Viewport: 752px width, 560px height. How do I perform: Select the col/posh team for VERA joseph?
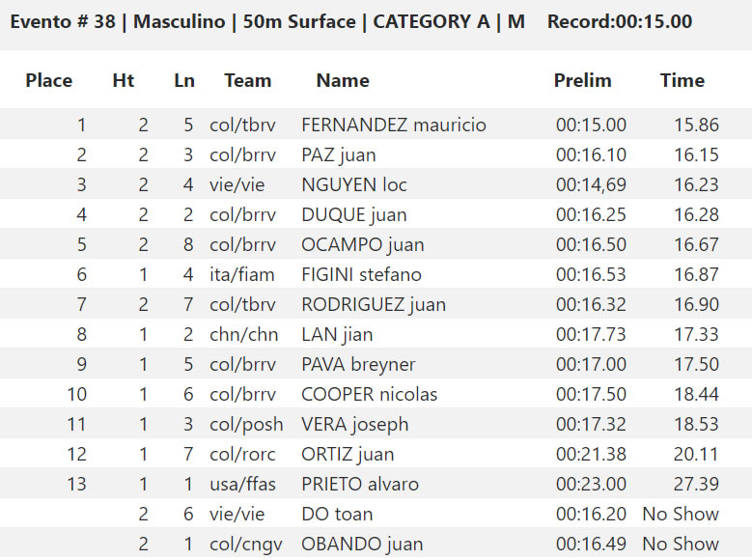(246, 425)
